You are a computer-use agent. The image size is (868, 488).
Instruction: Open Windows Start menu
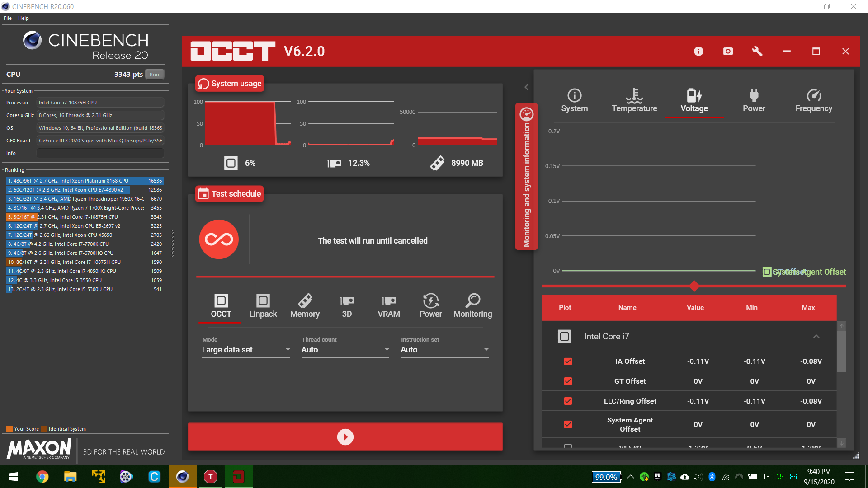coord(14,477)
